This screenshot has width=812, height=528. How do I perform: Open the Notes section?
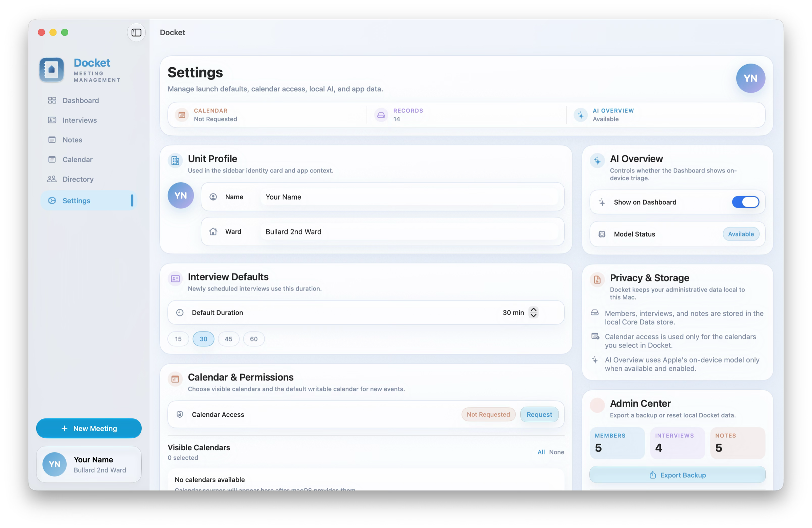[88, 140]
